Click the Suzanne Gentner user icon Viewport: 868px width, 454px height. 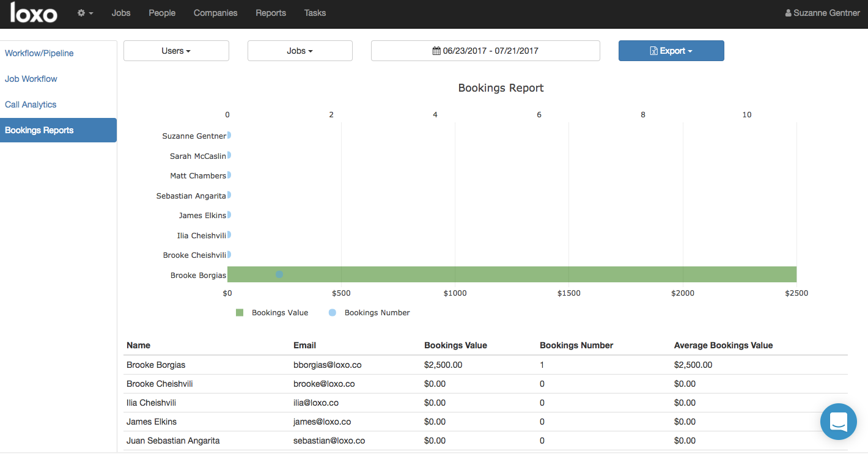tap(789, 12)
